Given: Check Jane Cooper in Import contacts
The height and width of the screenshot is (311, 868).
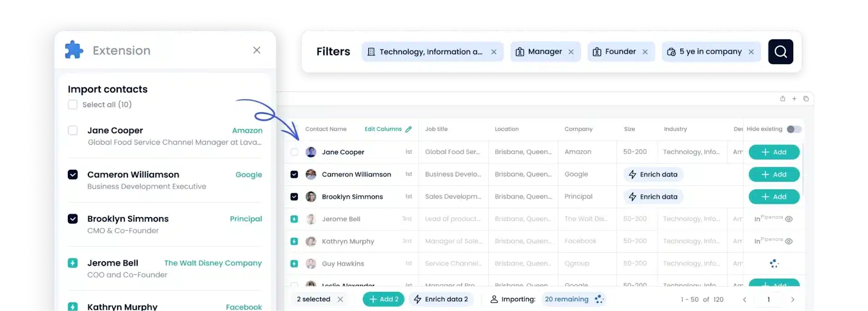Looking at the screenshot, I should pyautogui.click(x=73, y=130).
